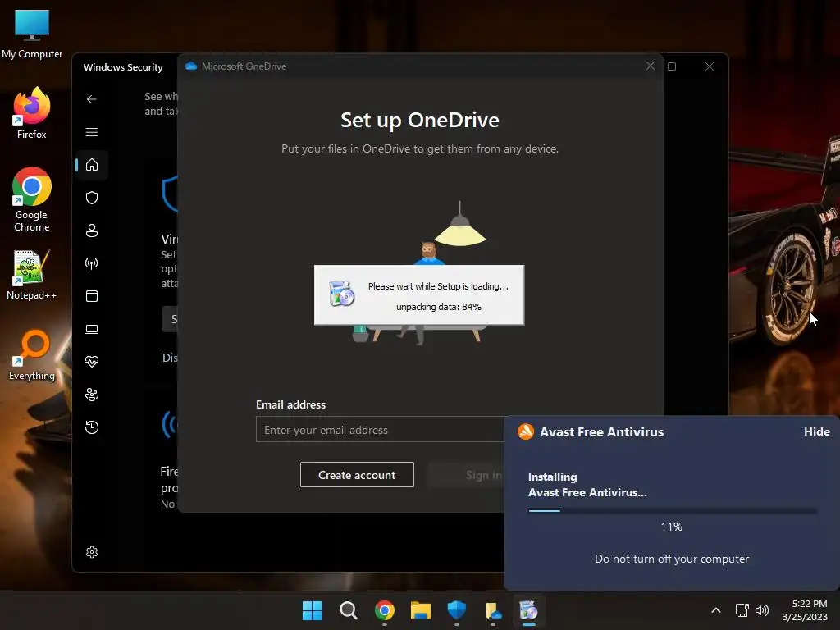The width and height of the screenshot is (840, 630).
Task: Show hidden system tray icons
Action: pos(715,610)
